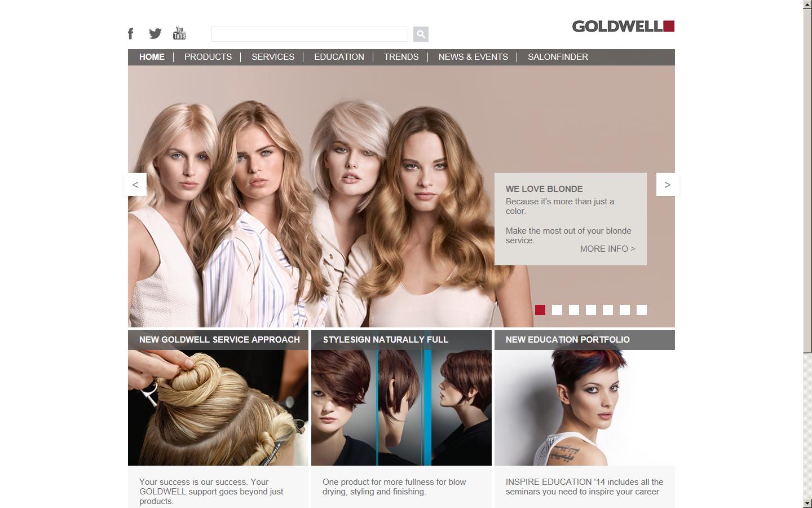This screenshot has width=812, height=508.
Task: Click inside the search input field
Action: point(310,34)
